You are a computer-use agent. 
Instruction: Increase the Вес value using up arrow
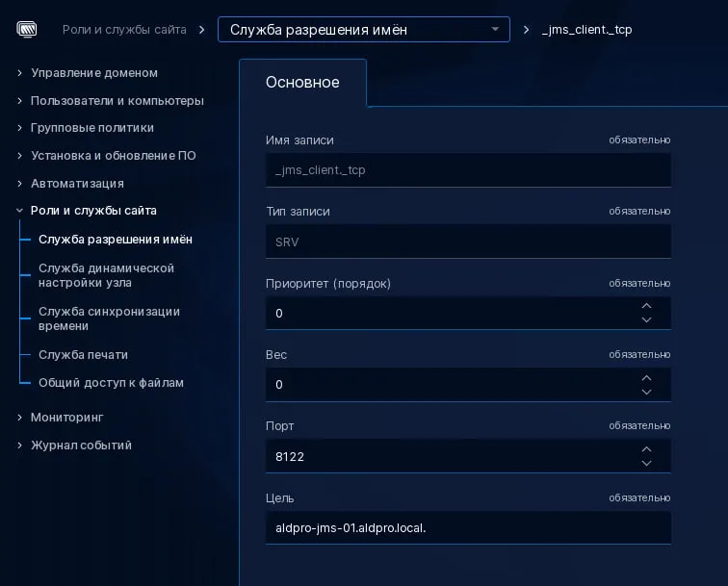[646, 377]
